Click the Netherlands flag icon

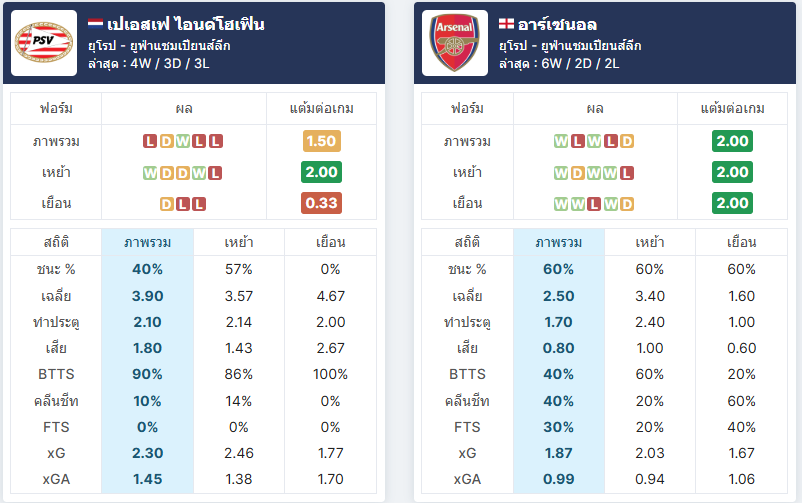pos(95,23)
